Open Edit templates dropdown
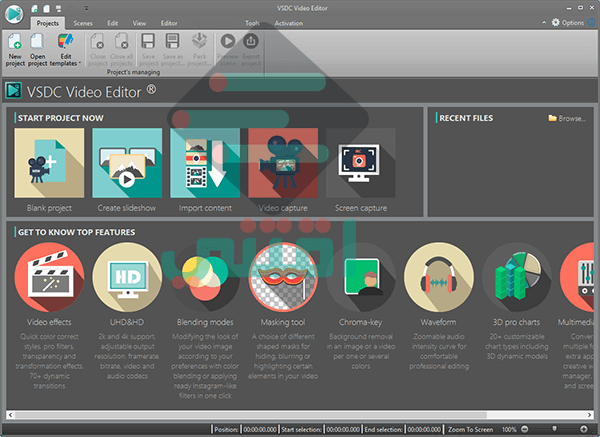 (x=65, y=50)
